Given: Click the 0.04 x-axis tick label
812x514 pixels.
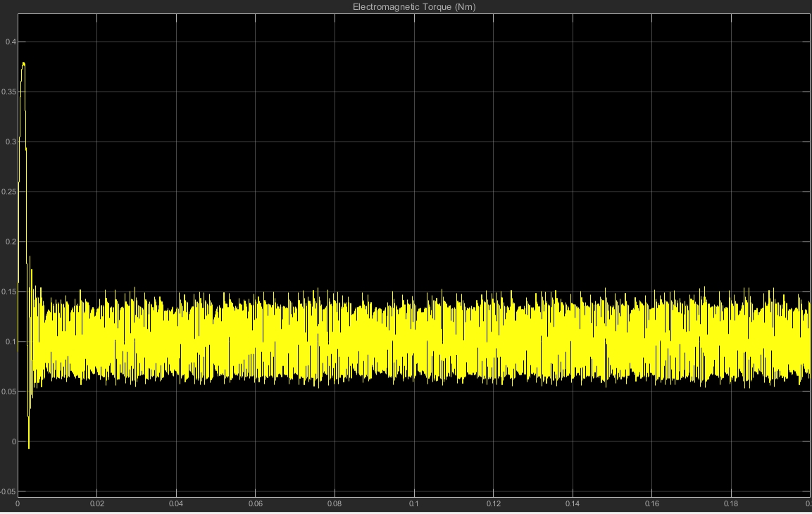Looking at the screenshot, I should click(x=176, y=504).
